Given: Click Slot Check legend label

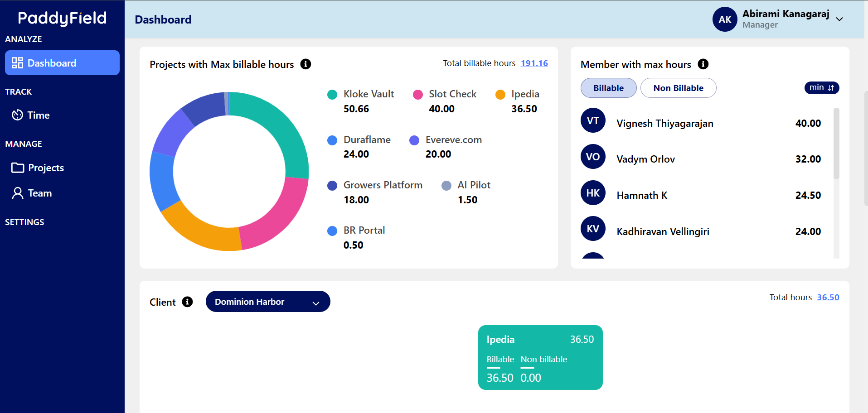Looking at the screenshot, I should coord(452,94).
